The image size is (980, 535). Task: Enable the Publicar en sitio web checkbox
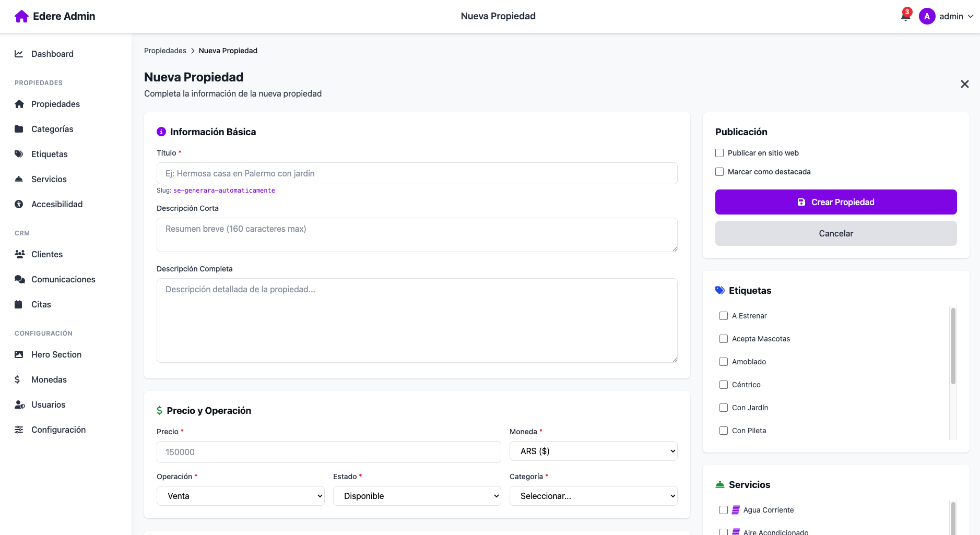pyautogui.click(x=719, y=153)
